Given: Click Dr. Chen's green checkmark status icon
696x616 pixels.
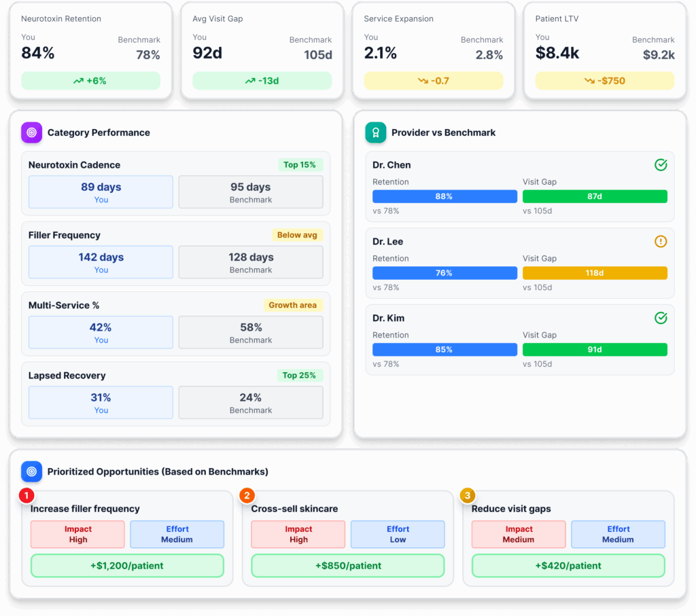Looking at the screenshot, I should 660,165.
